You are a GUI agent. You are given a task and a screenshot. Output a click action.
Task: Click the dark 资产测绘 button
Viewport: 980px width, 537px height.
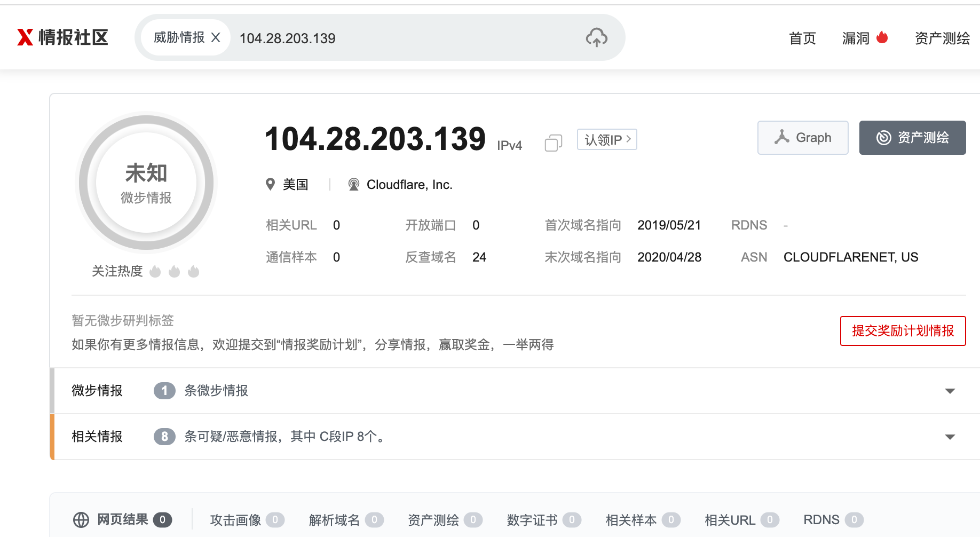point(912,138)
